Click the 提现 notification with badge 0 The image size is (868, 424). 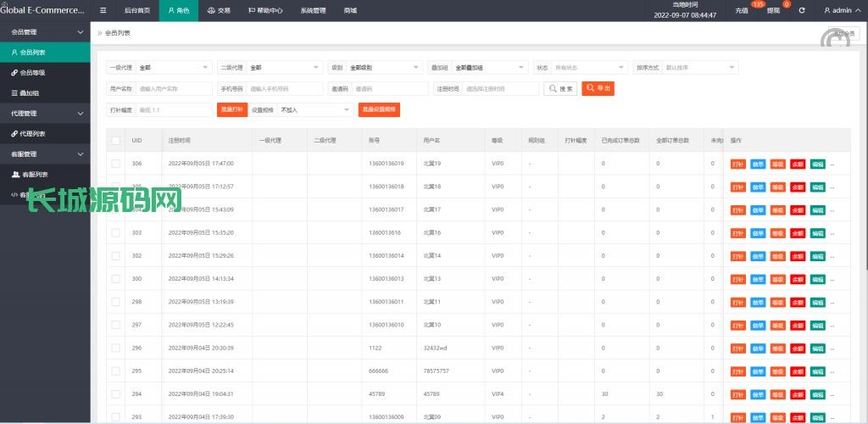point(776,10)
